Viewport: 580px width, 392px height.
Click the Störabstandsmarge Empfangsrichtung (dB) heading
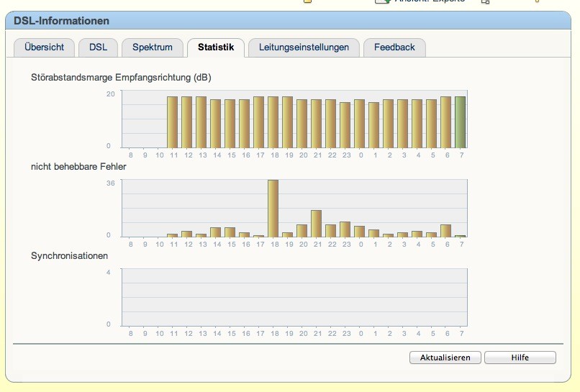(121, 77)
